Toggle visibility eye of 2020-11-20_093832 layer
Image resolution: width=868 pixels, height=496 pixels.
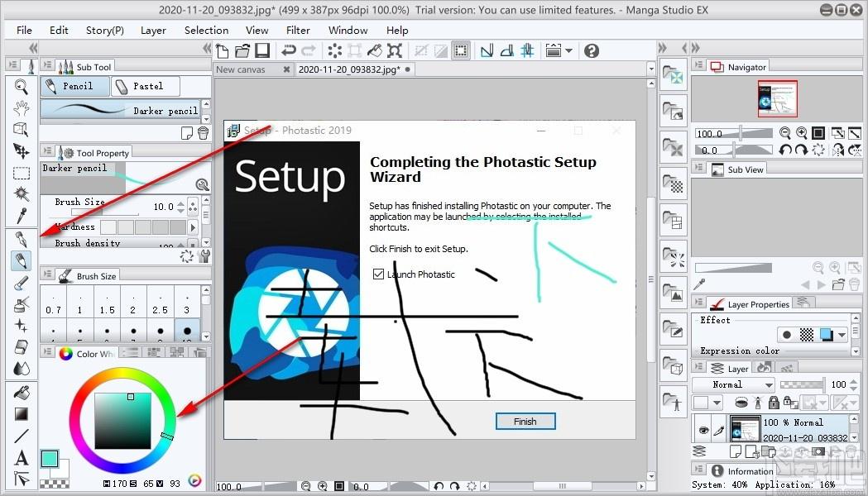703,430
